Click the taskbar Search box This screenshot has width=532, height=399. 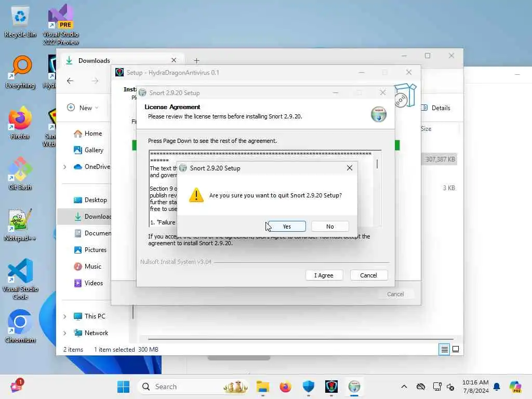pyautogui.click(x=193, y=387)
